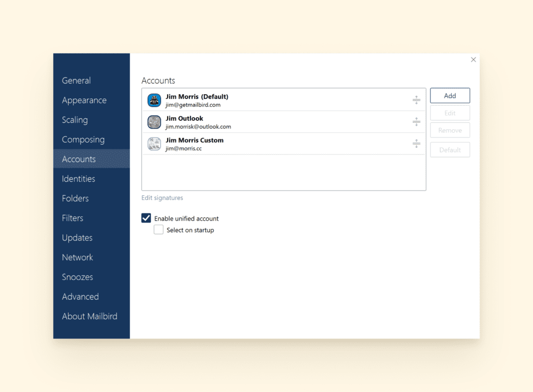The image size is (533, 392).
Task: Close the settings dialog with the X
Action: tap(473, 60)
